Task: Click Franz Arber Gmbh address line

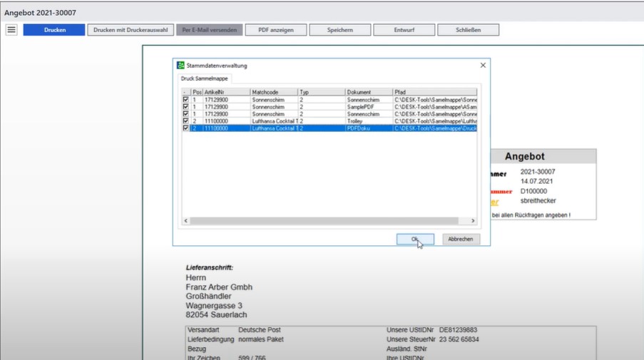Action: (219, 287)
